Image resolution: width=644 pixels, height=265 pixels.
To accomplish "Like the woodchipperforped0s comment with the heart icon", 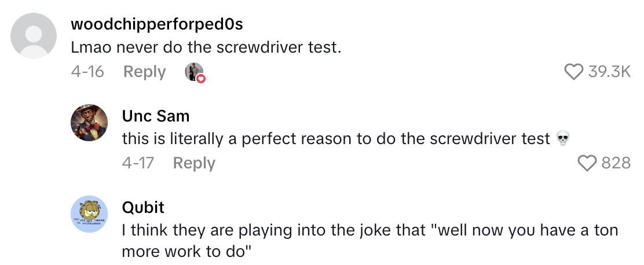I will click(574, 72).
